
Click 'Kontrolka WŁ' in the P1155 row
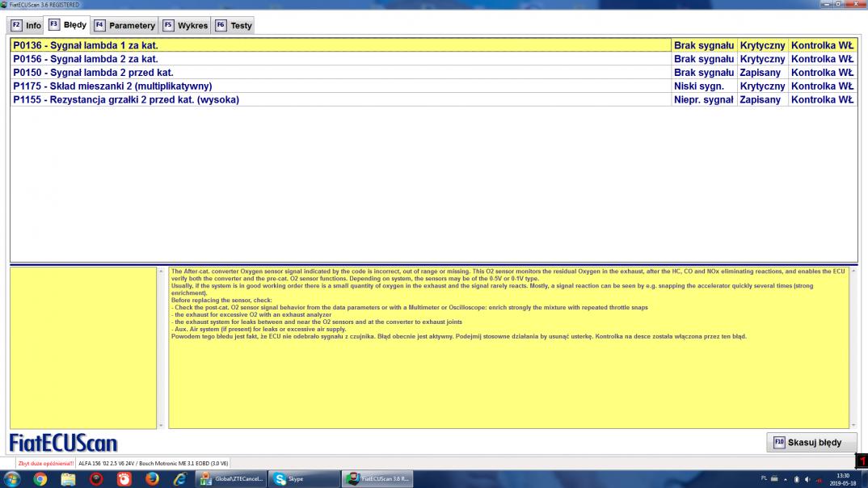pyautogui.click(x=822, y=99)
